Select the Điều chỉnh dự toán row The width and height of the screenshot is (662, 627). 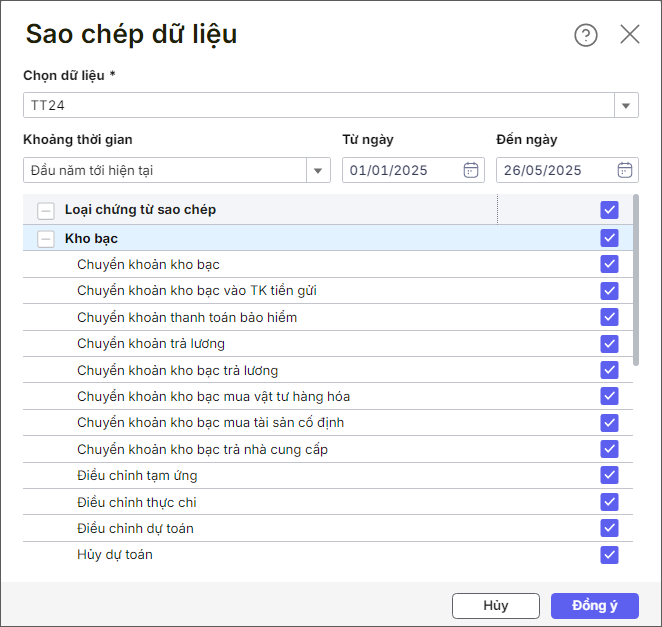[135, 528]
